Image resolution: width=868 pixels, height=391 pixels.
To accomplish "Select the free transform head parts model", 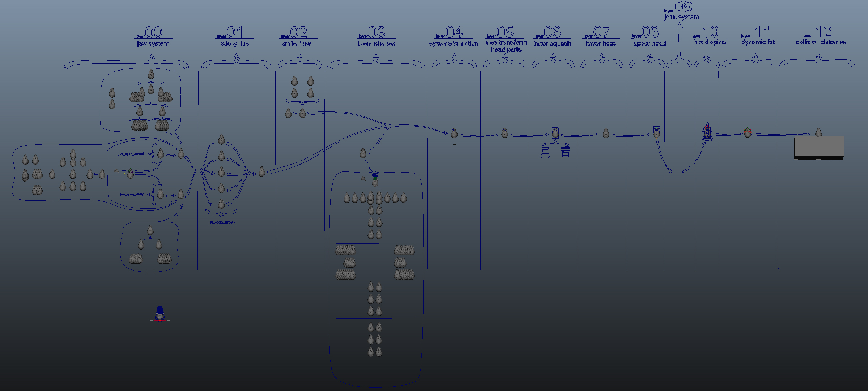I will 505,133.
